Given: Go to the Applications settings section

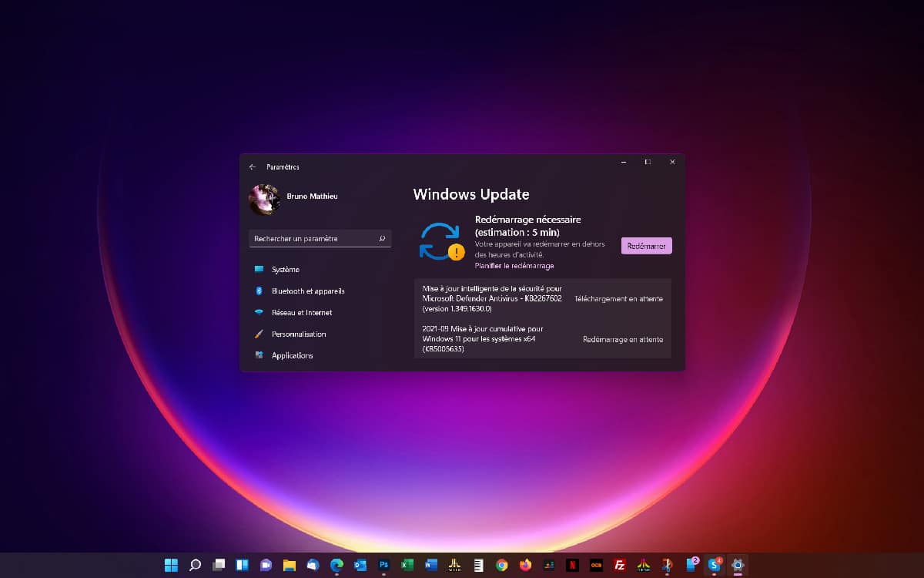Looking at the screenshot, I should point(291,355).
